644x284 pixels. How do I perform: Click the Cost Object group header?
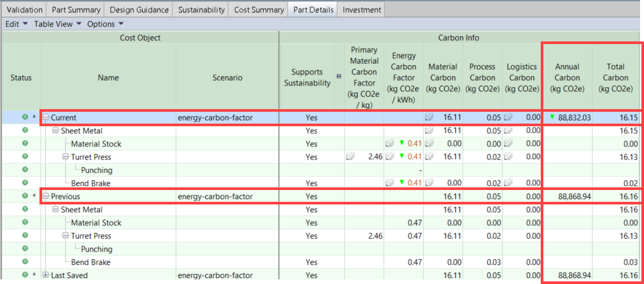pos(140,37)
